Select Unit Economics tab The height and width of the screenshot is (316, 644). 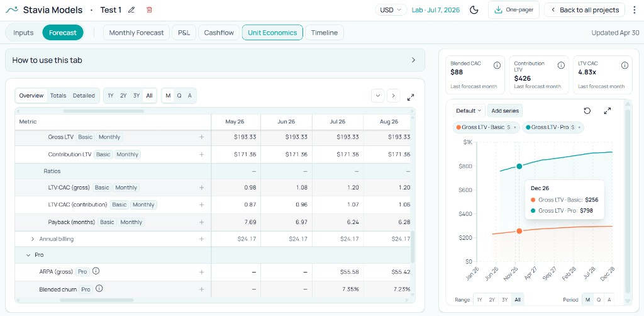pos(272,33)
